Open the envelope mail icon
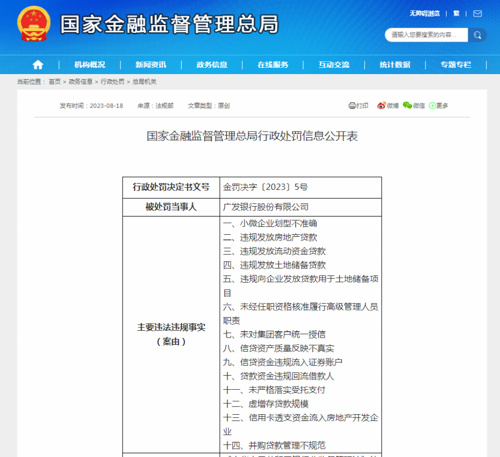Image resolution: width=500 pixels, height=457 pixels. pos(478,14)
